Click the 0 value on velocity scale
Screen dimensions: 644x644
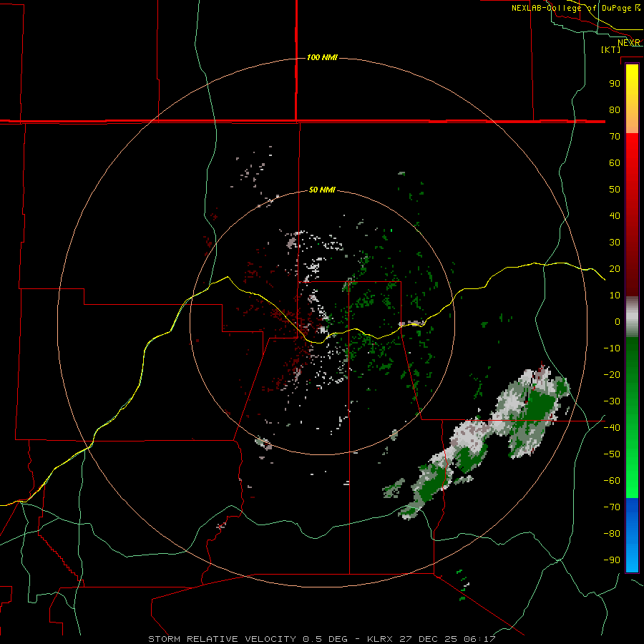(x=618, y=322)
